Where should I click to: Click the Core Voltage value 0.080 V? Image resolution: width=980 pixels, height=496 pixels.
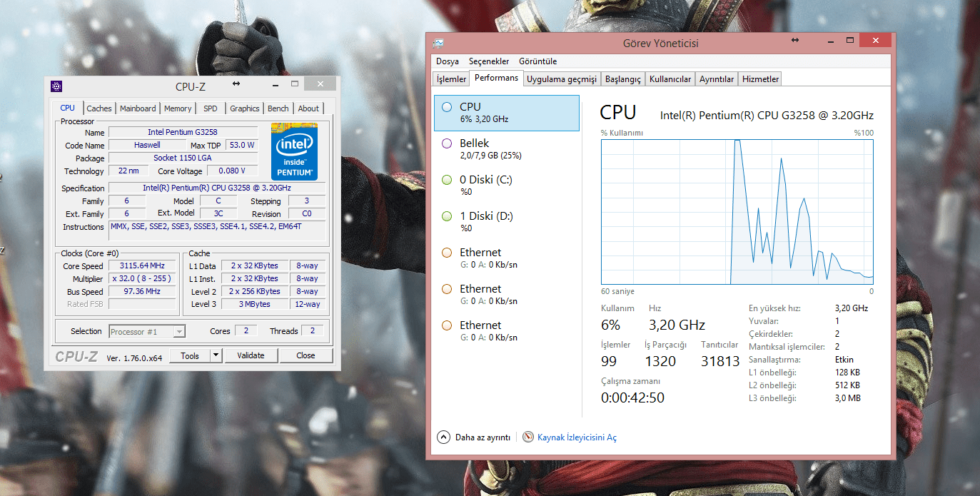pyautogui.click(x=233, y=171)
